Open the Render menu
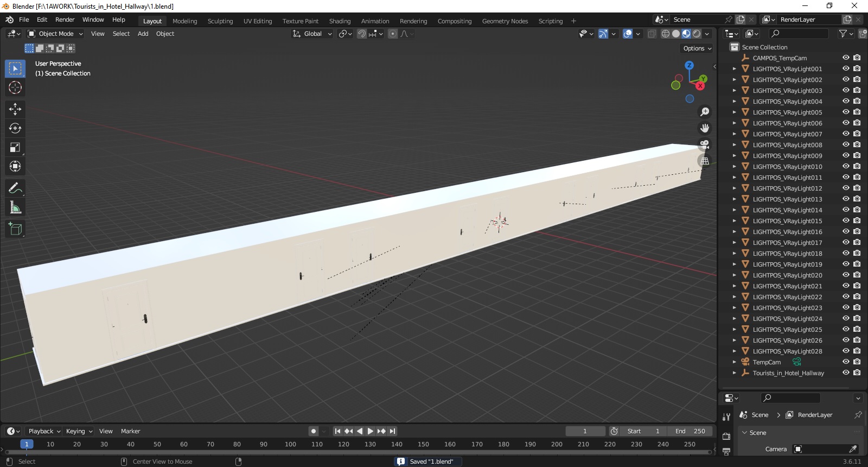The height and width of the screenshot is (467, 868). 65,20
